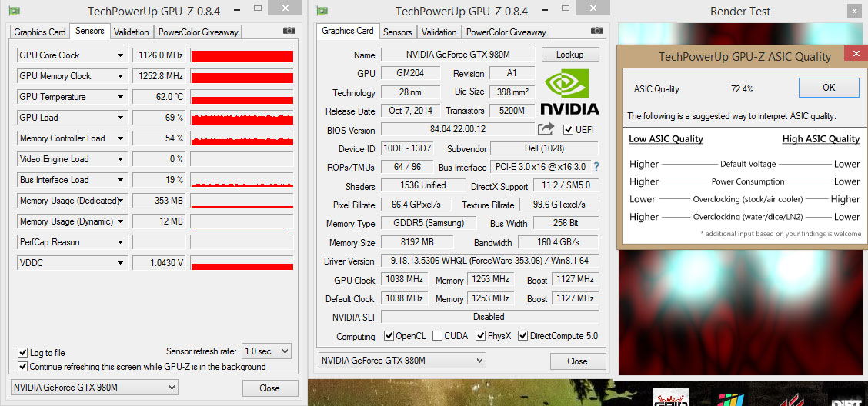Open Bus Interface Load sensor dropdown
This screenshot has width=868, height=406.
click(x=120, y=180)
